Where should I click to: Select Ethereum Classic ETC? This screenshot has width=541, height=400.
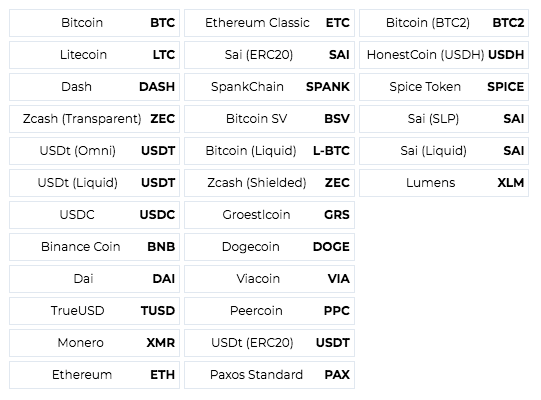click(269, 23)
